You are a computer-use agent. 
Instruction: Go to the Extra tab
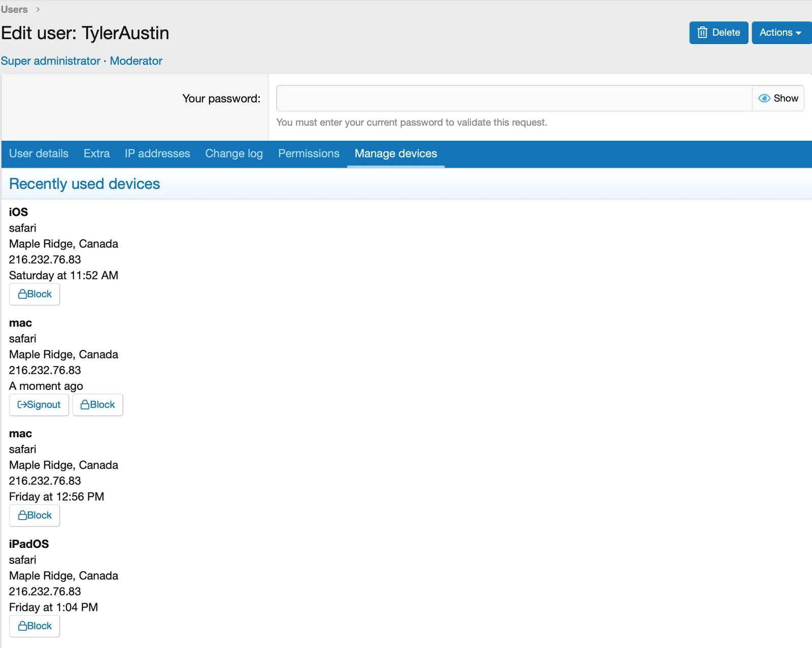pyautogui.click(x=96, y=153)
